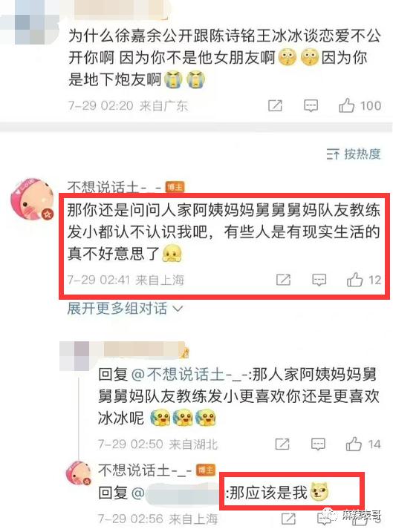Screen dimensions: 393x532
Task: Share the 02:50 reply from 湖北
Action: (x=282, y=444)
